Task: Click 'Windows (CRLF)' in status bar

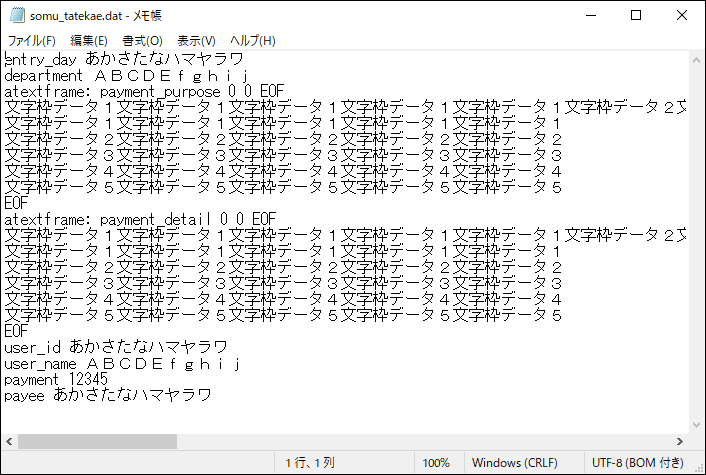Action: (x=515, y=463)
